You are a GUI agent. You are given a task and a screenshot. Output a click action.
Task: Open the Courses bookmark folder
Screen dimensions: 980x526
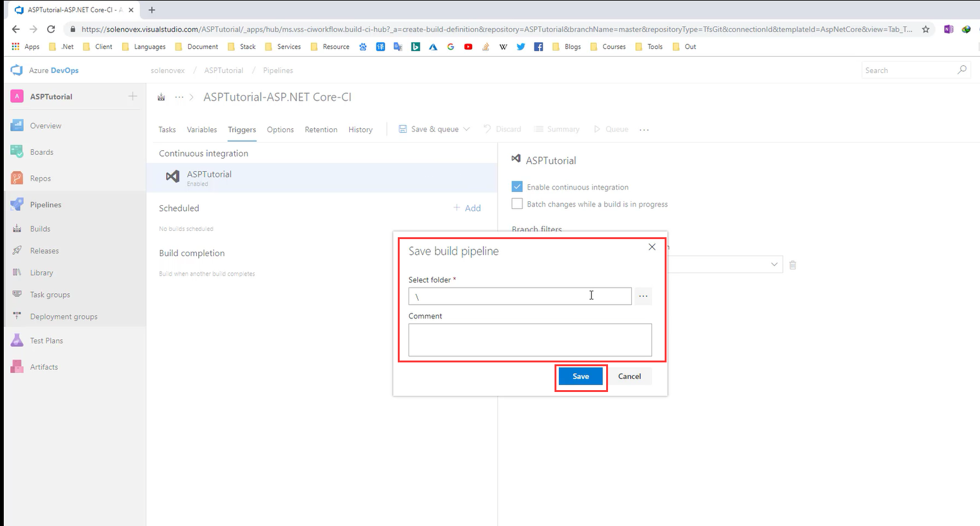(607, 47)
